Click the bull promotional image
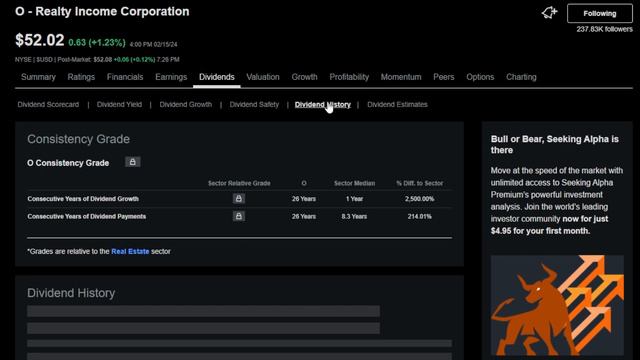The height and width of the screenshot is (360, 640). 557,305
